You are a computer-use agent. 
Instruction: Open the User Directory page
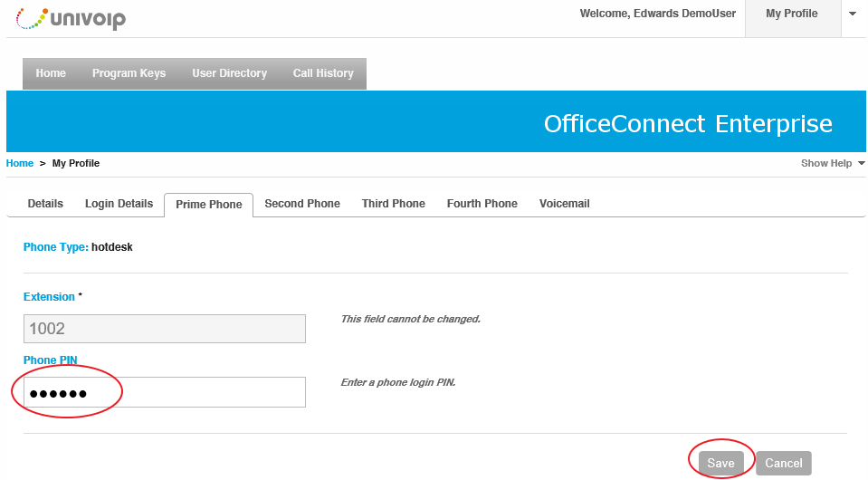(x=230, y=73)
